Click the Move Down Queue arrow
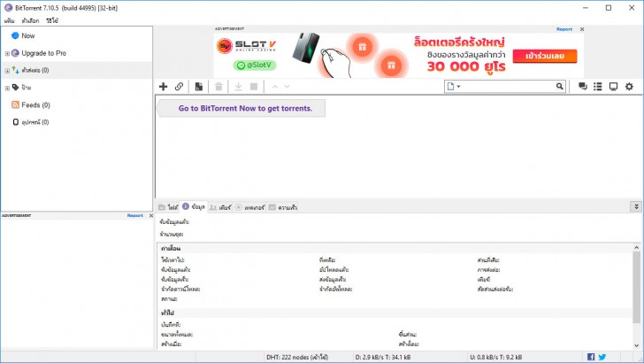Viewport: 644px width, 363px height. point(287,87)
